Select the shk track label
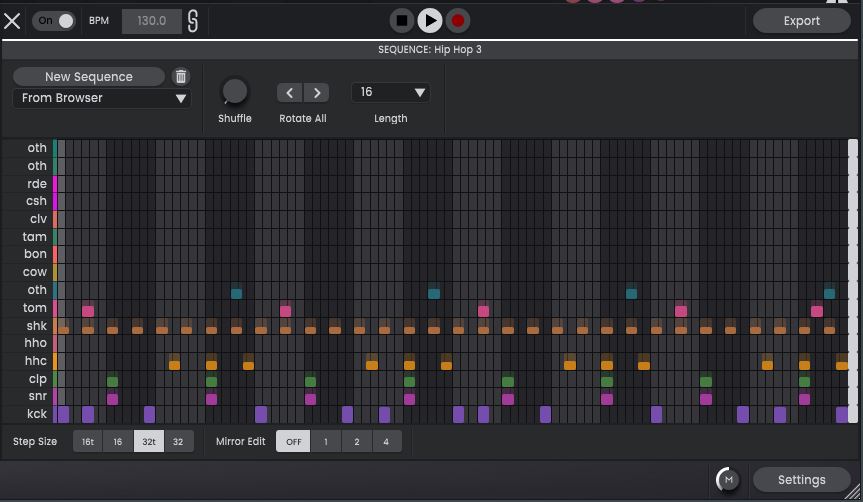The width and height of the screenshot is (863, 502). (37, 325)
